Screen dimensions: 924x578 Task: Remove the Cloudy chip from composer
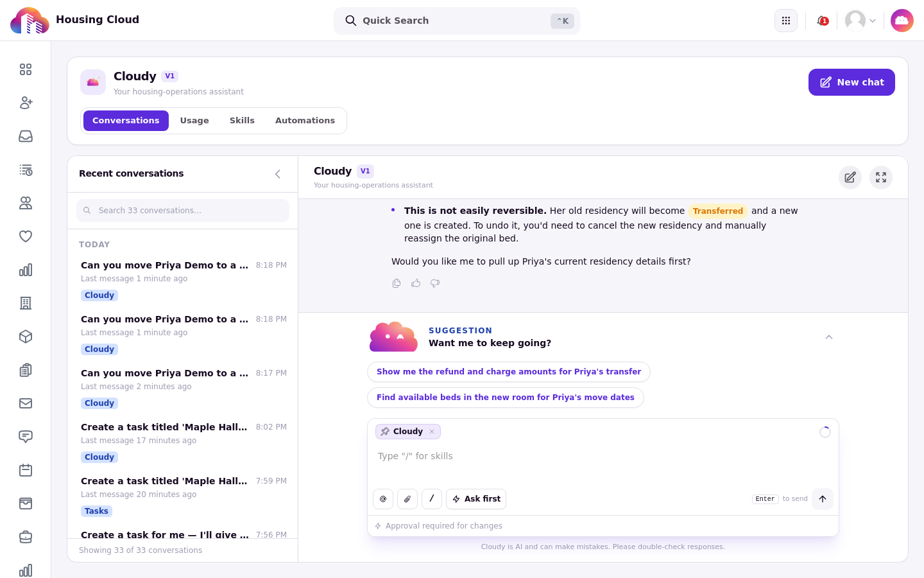(x=432, y=432)
